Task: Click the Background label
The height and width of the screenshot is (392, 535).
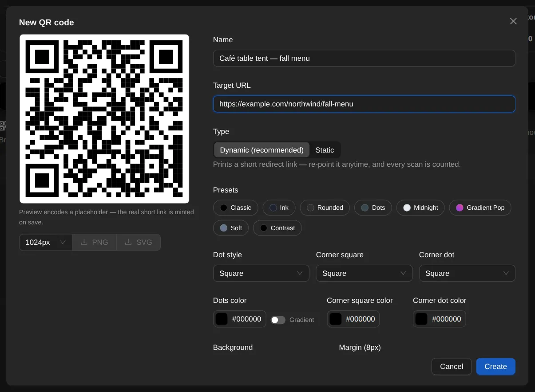Action: [233, 347]
